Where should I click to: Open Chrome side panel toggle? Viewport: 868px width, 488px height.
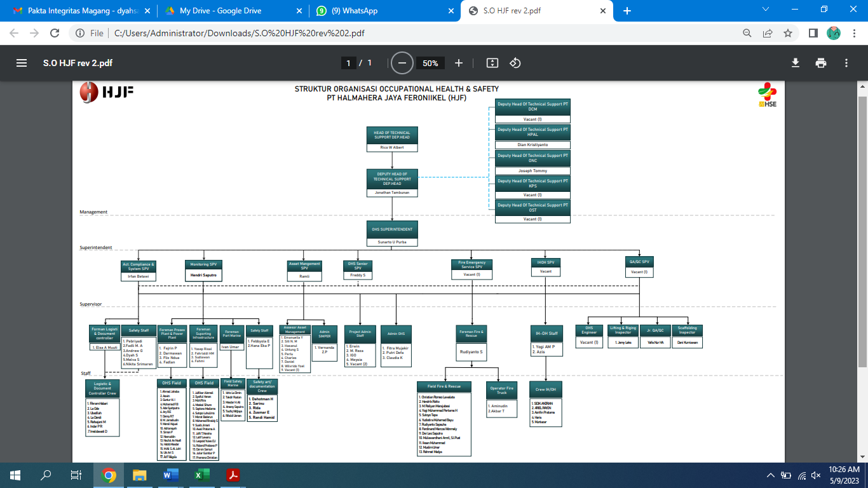pyautogui.click(x=813, y=33)
